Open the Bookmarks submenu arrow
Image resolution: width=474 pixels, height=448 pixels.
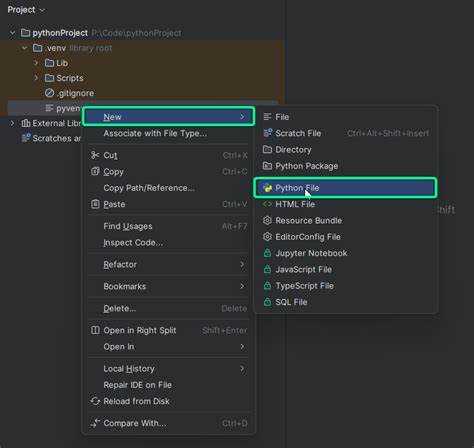pyautogui.click(x=242, y=286)
